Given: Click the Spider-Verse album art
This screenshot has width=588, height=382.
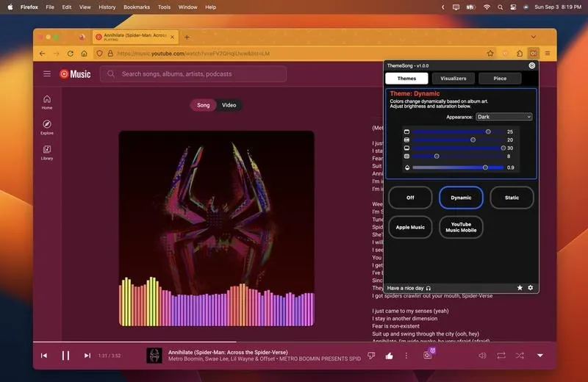Looking at the screenshot, I should [216, 228].
